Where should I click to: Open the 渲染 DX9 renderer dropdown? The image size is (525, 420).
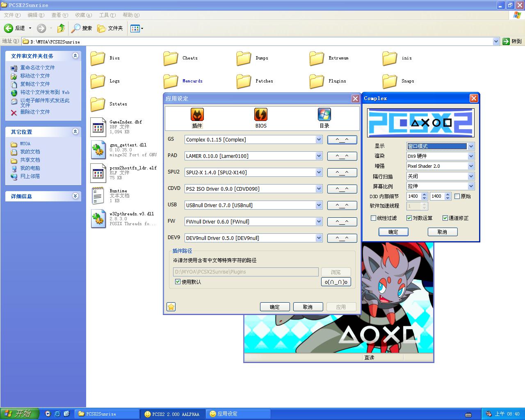tap(471, 156)
